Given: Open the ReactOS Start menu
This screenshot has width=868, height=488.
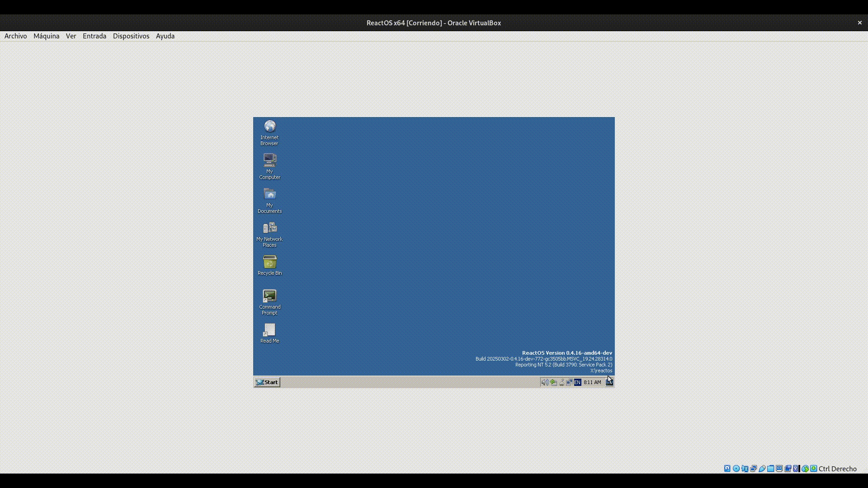Looking at the screenshot, I should [267, 382].
